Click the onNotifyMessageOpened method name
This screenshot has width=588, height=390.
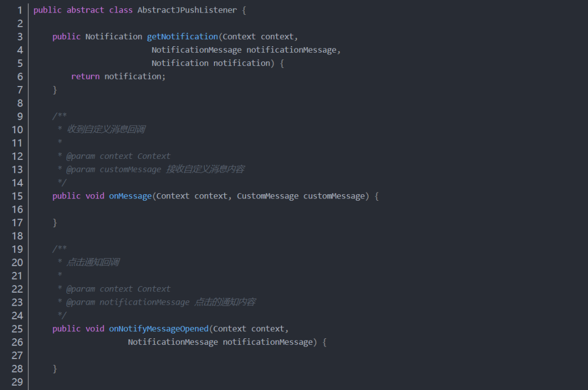[158, 329]
